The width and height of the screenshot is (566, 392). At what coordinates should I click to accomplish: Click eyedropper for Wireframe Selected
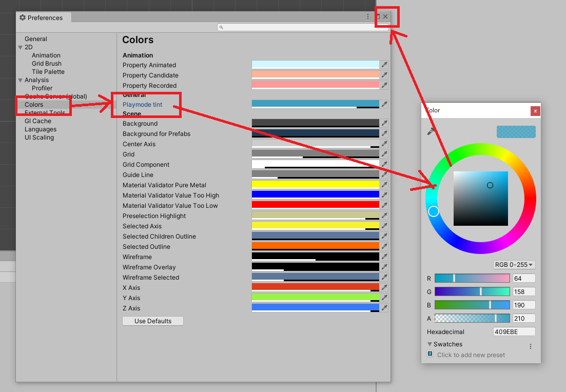pyautogui.click(x=384, y=277)
